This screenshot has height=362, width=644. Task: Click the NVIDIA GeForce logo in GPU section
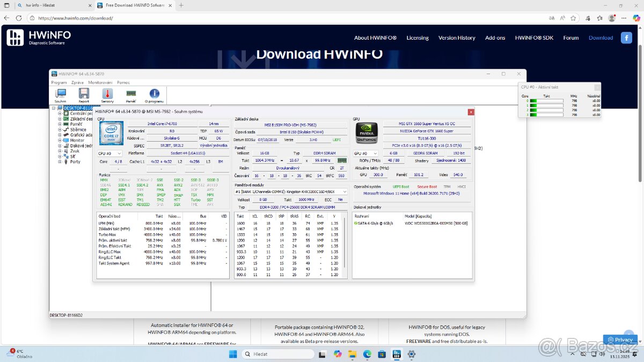click(x=366, y=132)
